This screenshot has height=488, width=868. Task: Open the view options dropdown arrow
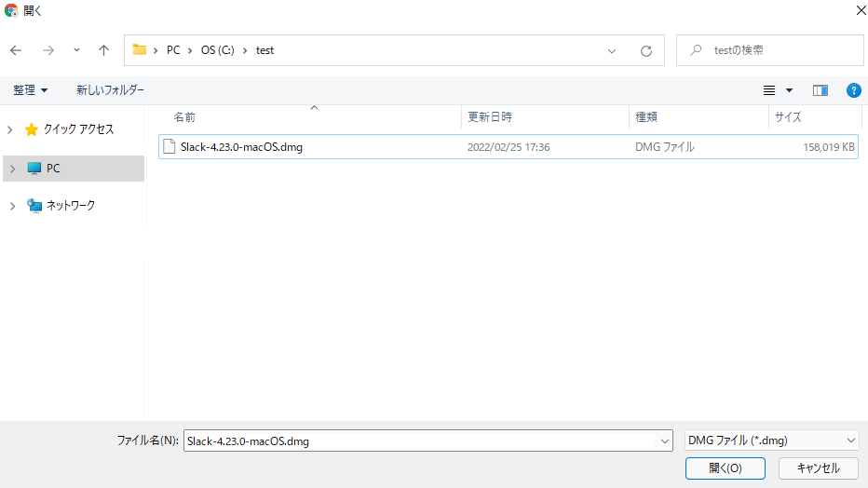pos(789,90)
